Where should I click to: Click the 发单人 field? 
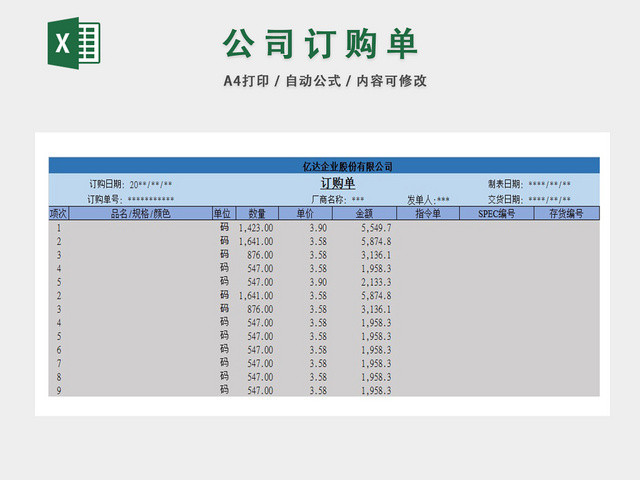pyautogui.click(x=428, y=200)
